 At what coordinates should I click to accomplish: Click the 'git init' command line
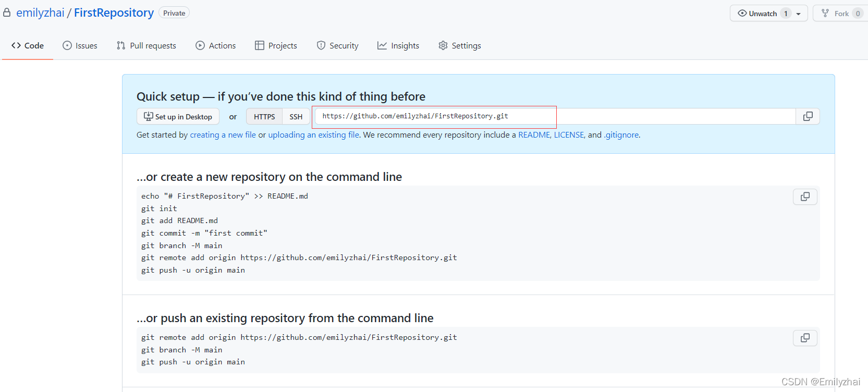159,209
